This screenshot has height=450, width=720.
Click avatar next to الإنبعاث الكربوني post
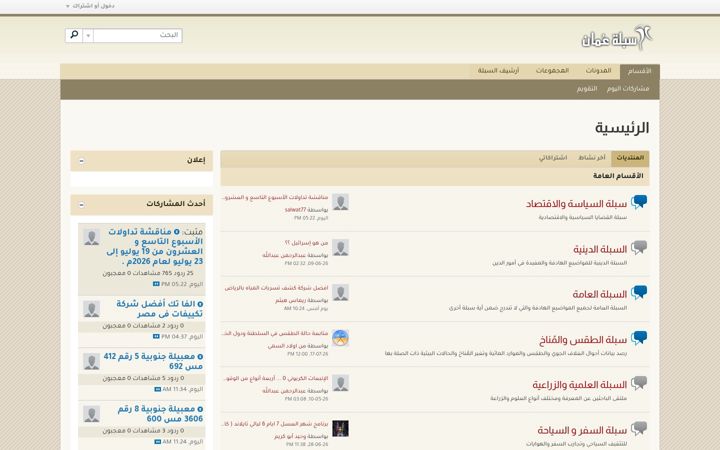click(340, 383)
